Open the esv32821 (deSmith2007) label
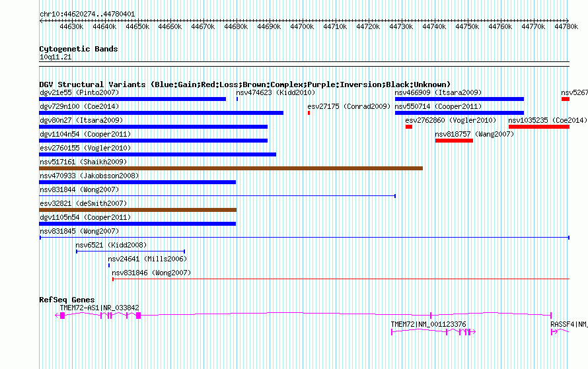 83,203
